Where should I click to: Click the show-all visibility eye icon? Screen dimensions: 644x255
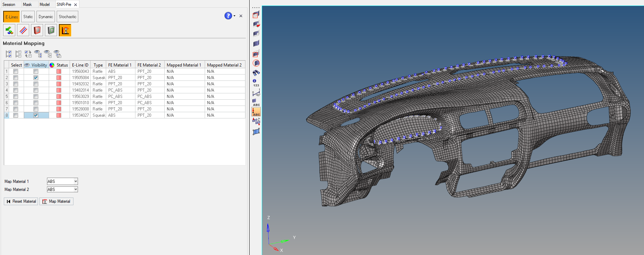[38, 54]
